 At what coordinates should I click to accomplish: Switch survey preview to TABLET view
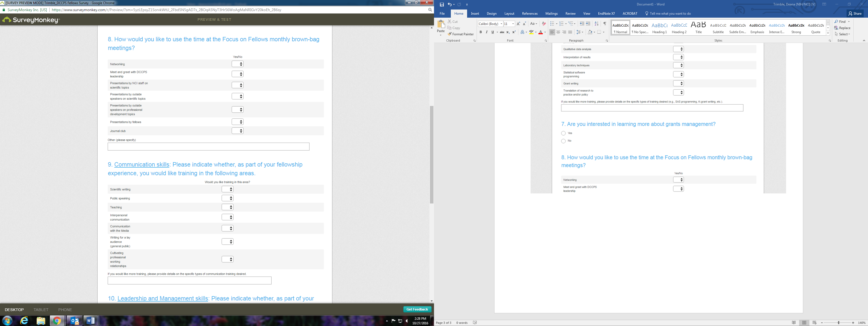[41, 309]
